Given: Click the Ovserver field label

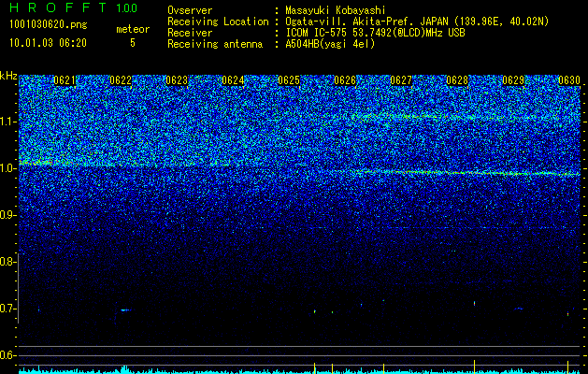Looking at the screenshot, I should (190, 10).
